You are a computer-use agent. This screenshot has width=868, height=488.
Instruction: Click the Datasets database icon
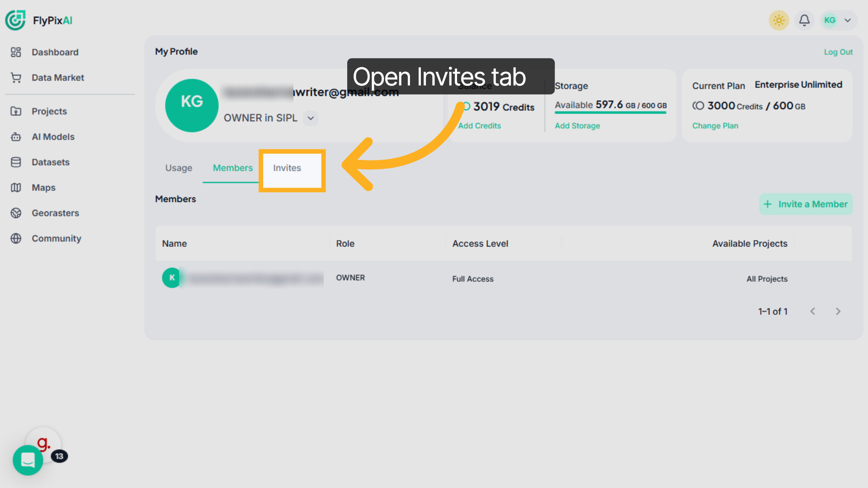point(16,162)
